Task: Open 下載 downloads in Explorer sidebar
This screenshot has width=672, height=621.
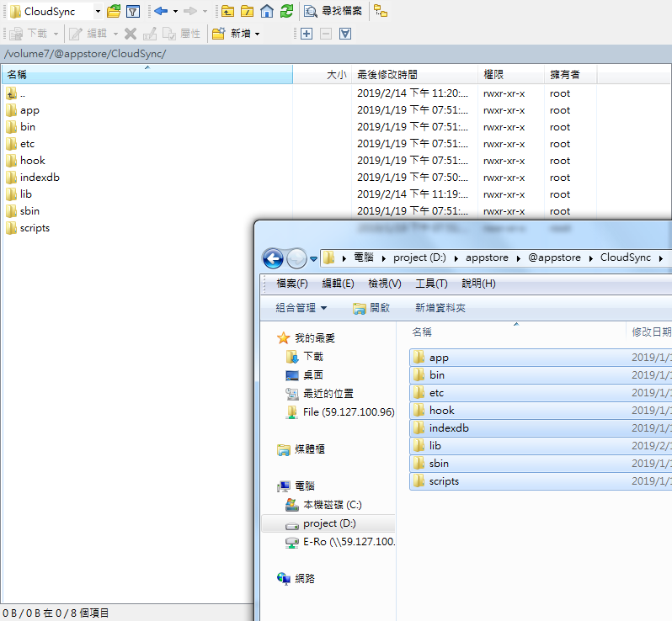Action: point(304,356)
